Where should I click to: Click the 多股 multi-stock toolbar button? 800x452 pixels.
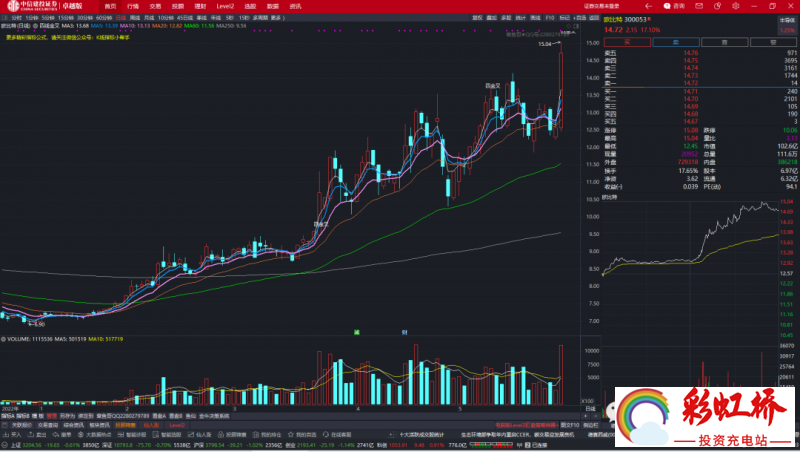(x=506, y=18)
